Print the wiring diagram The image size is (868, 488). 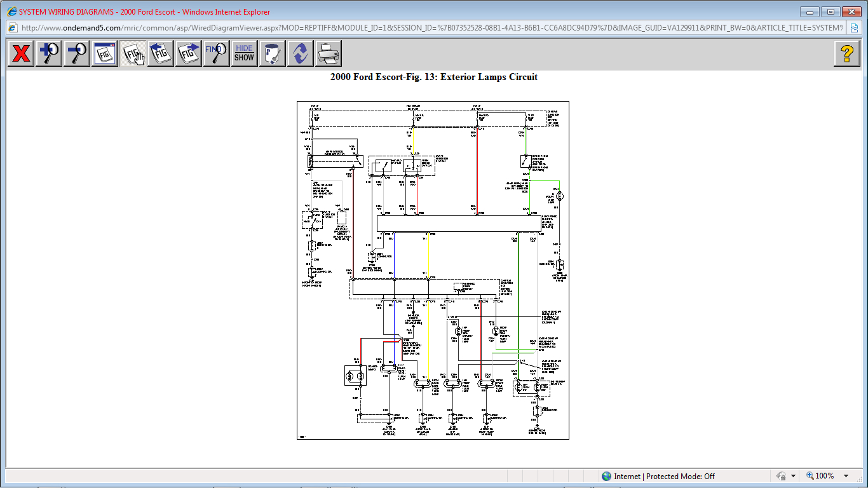[x=328, y=53]
